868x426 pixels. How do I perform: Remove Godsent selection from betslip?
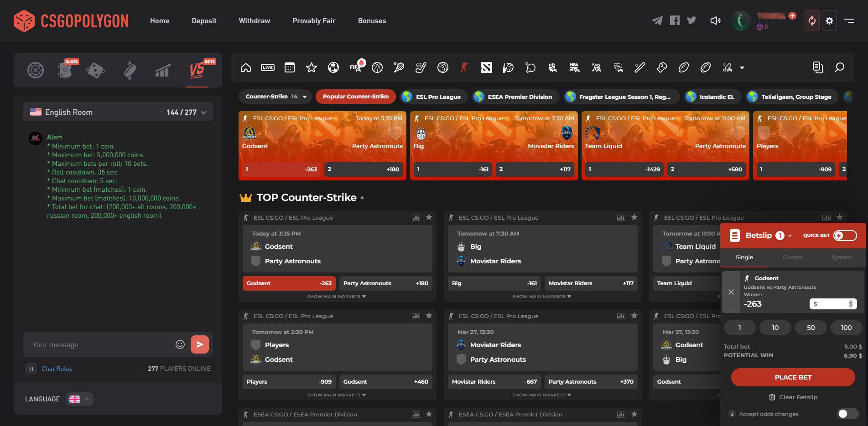731,292
